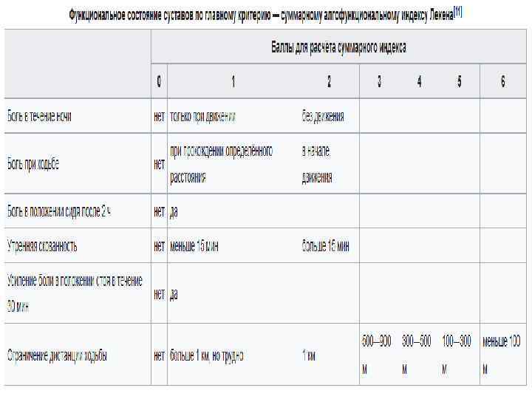Select the row label 'Утренняя скованность'
Screen dimensions: 532x399
click(42, 246)
